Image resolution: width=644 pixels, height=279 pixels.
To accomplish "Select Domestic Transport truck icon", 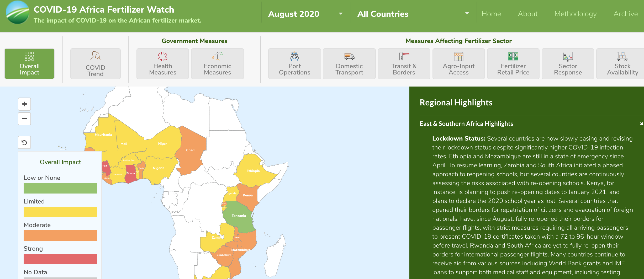I will point(349,56).
